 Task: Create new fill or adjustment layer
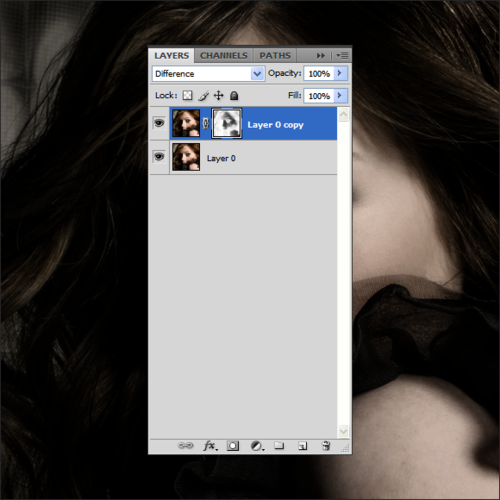257,446
